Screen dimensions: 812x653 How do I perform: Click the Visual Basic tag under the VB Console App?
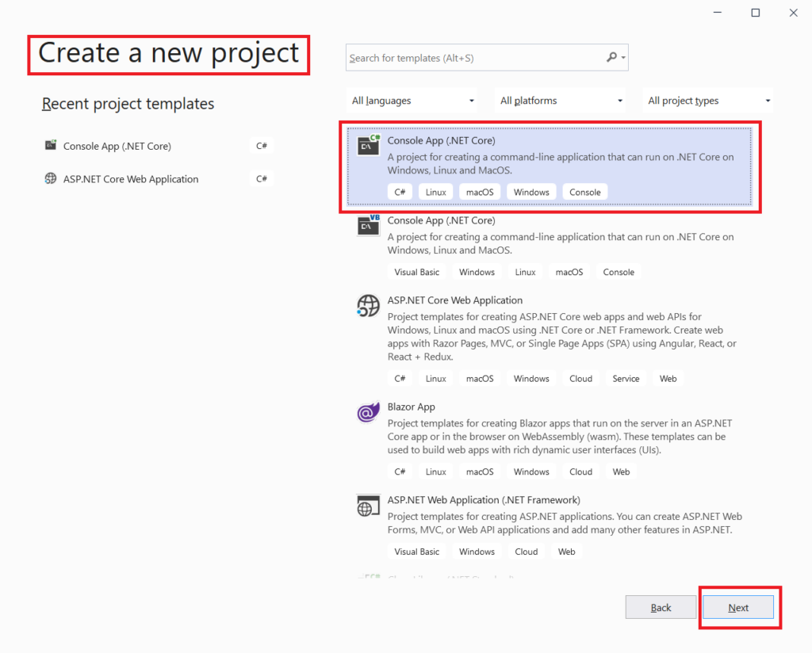coord(417,272)
